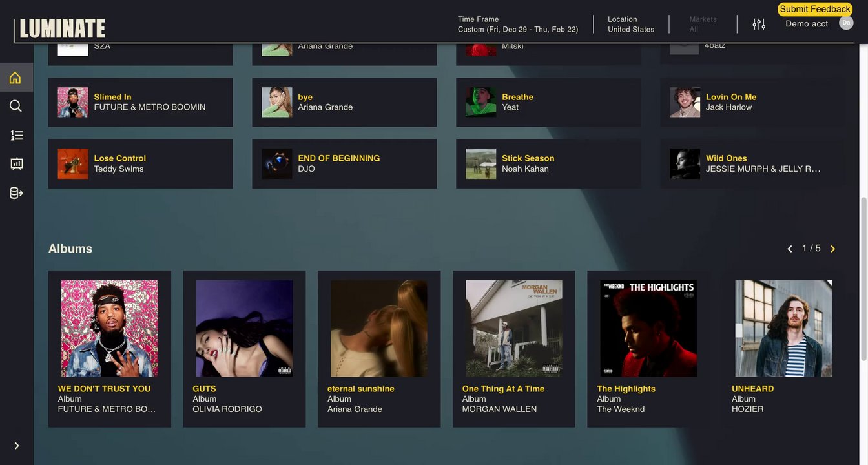
Task: Open the chart report icon in sidebar
Action: point(17,164)
